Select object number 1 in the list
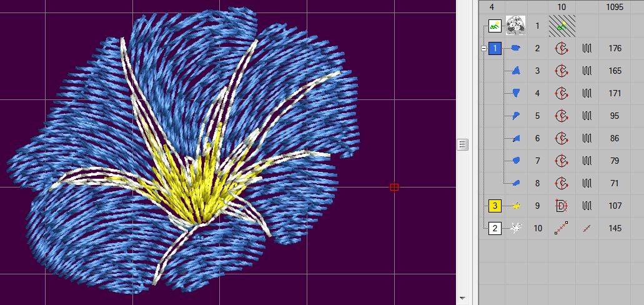The width and height of the screenshot is (644, 305). click(538, 26)
